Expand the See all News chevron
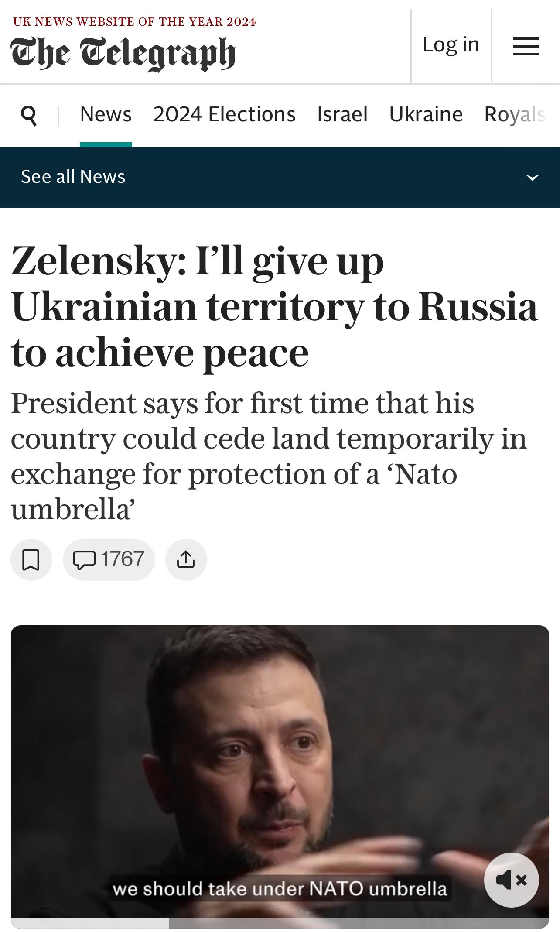 pos(532,178)
